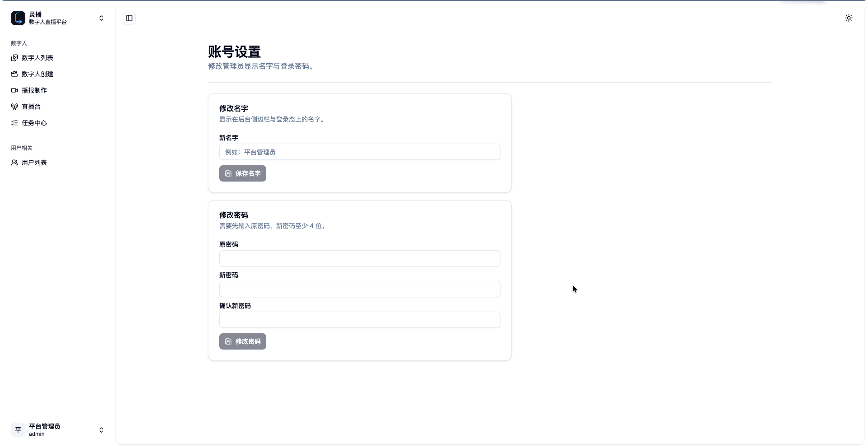Click the 修改名字 card title
This screenshot has width=868, height=448.
point(234,108)
